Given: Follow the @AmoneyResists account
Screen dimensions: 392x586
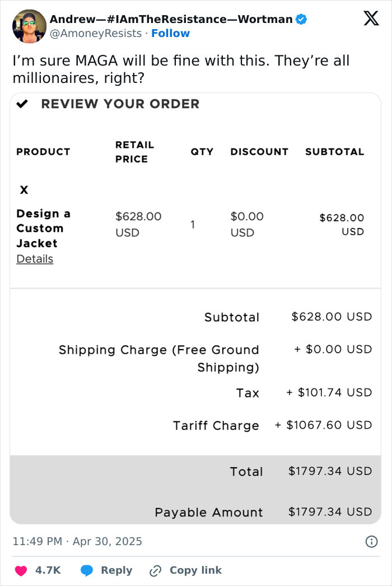Looking at the screenshot, I should click(x=171, y=33).
